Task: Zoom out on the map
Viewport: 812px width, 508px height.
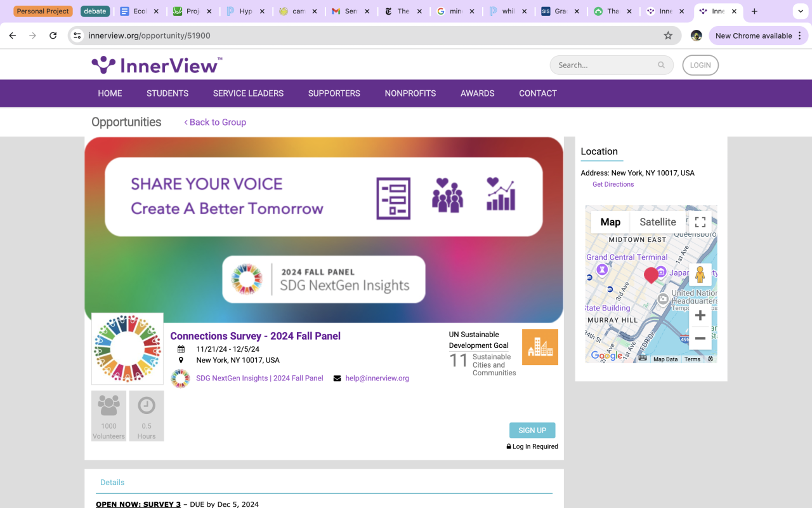Action: point(700,338)
